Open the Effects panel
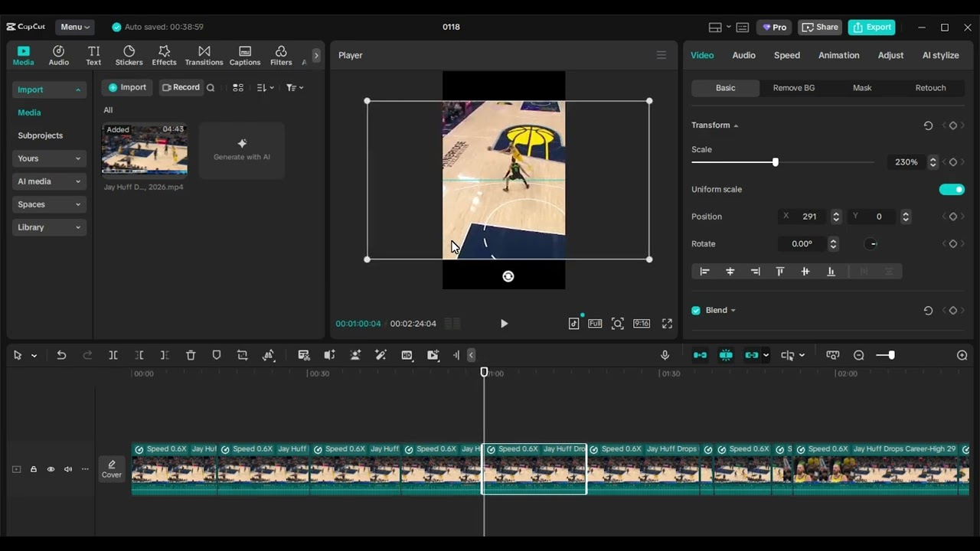This screenshot has width=980, height=551. click(164, 55)
